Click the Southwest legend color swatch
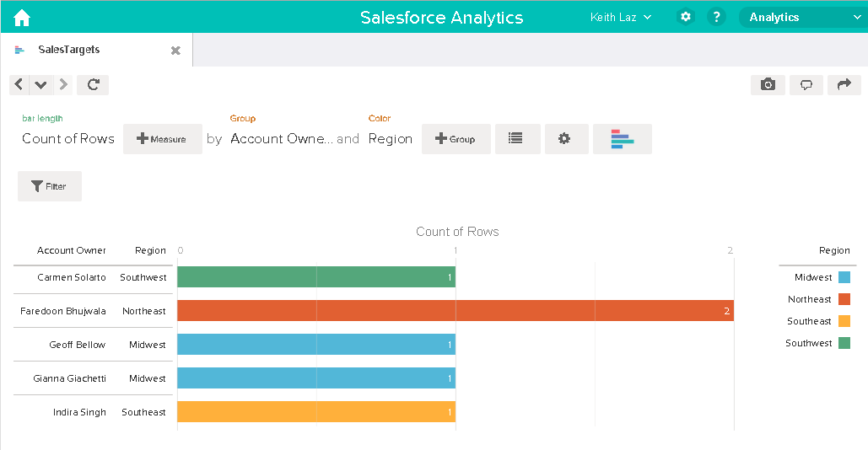 point(844,343)
